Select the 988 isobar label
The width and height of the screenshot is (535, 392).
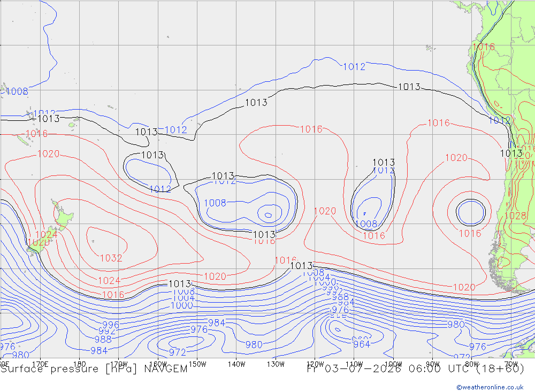[x=103, y=339]
